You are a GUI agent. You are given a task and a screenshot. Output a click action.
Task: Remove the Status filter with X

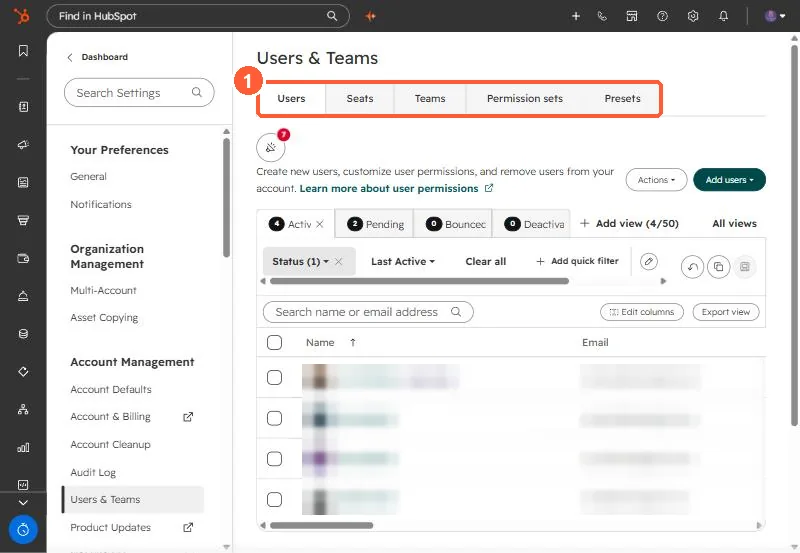tap(339, 262)
